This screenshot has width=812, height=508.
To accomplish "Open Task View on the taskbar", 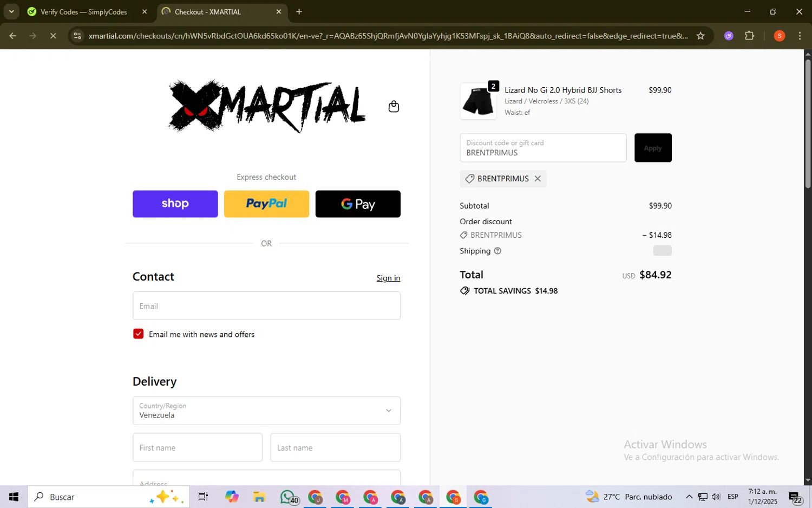I will pos(203,497).
